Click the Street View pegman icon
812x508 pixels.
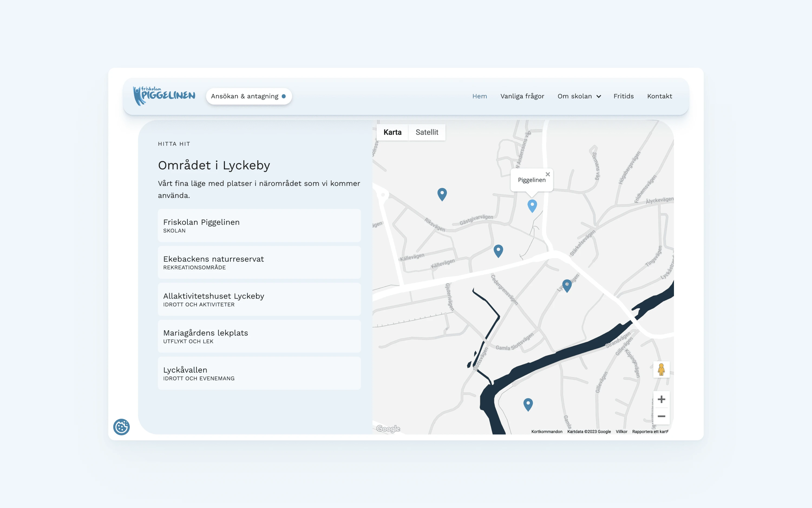(661, 369)
